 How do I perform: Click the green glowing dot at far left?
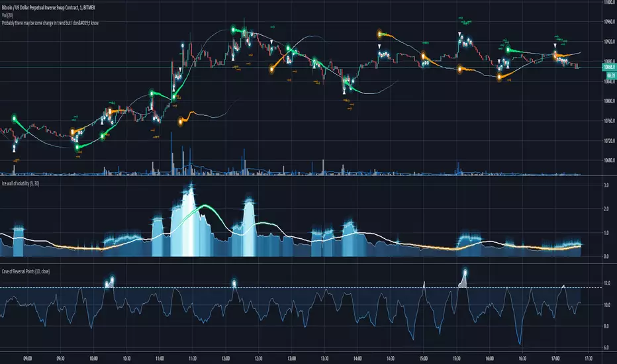tap(14, 119)
